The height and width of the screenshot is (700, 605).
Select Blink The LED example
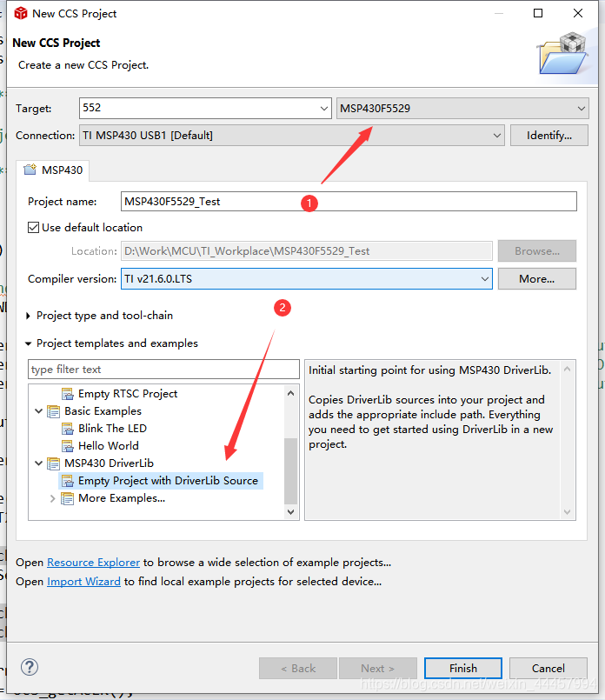click(x=112, y=429)
